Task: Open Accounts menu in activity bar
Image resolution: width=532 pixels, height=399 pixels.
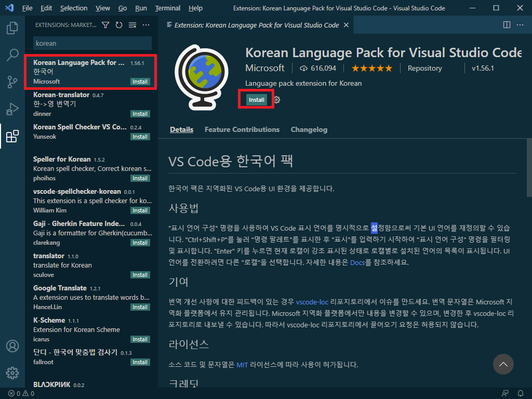Action: 12,346
